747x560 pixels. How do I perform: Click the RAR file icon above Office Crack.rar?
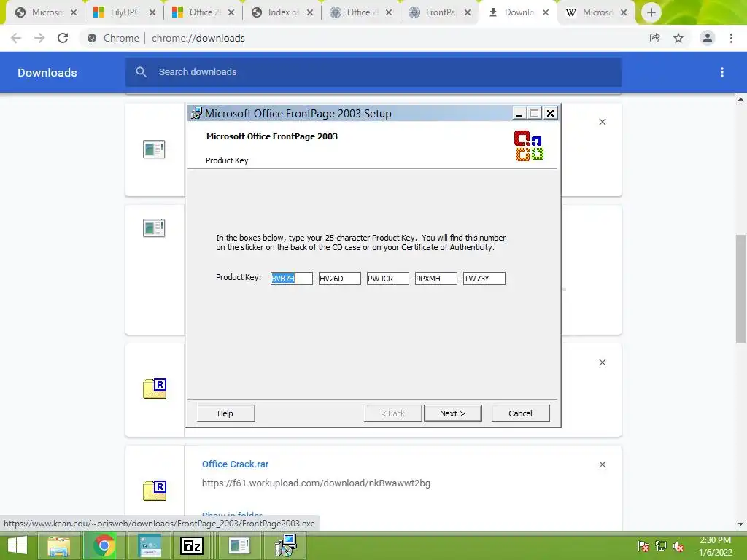155,389
